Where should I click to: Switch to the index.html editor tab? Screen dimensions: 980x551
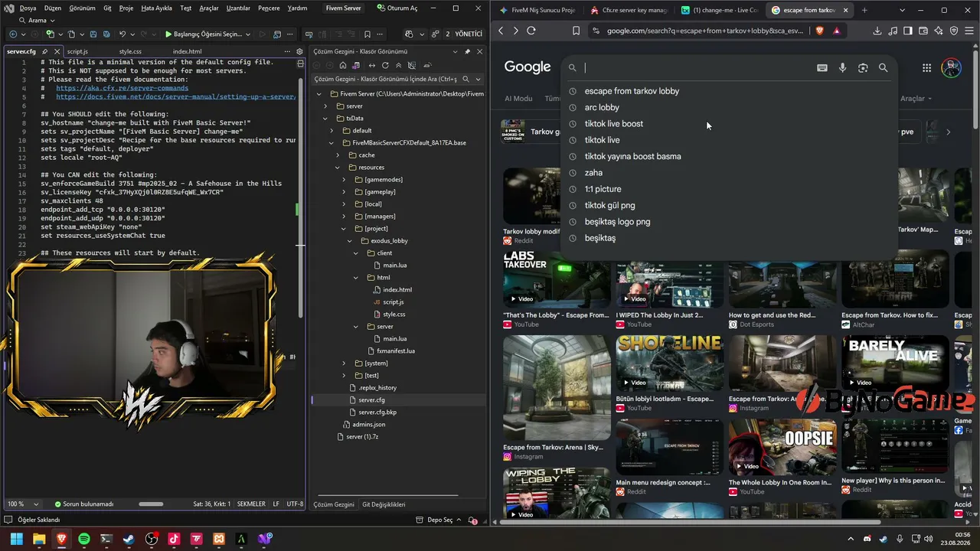click(x=187, y=51)
